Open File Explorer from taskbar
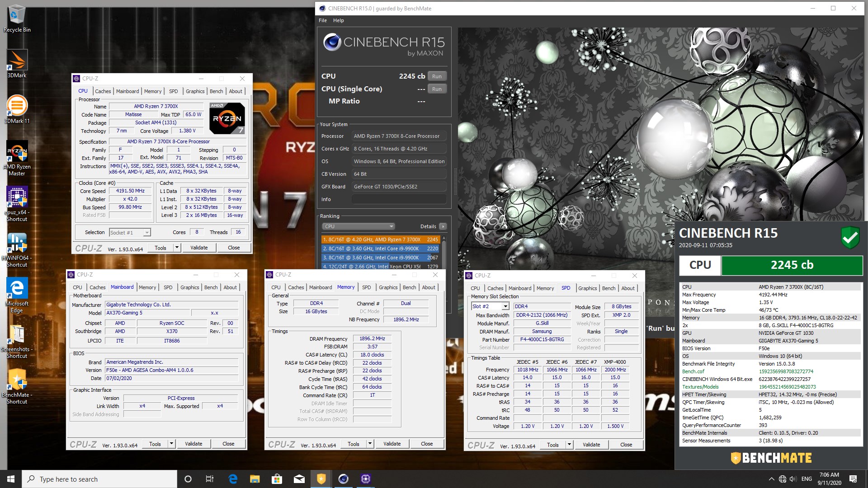This screenshot has height=488, width=868. [x=255, y=479]
